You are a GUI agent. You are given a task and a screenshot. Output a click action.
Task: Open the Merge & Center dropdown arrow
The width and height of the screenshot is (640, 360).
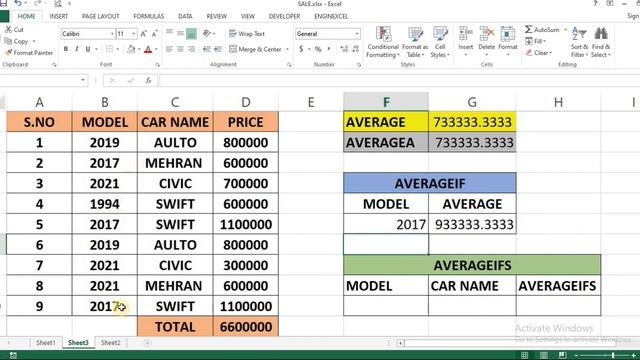pyautogui.click(x=287, y=49)
